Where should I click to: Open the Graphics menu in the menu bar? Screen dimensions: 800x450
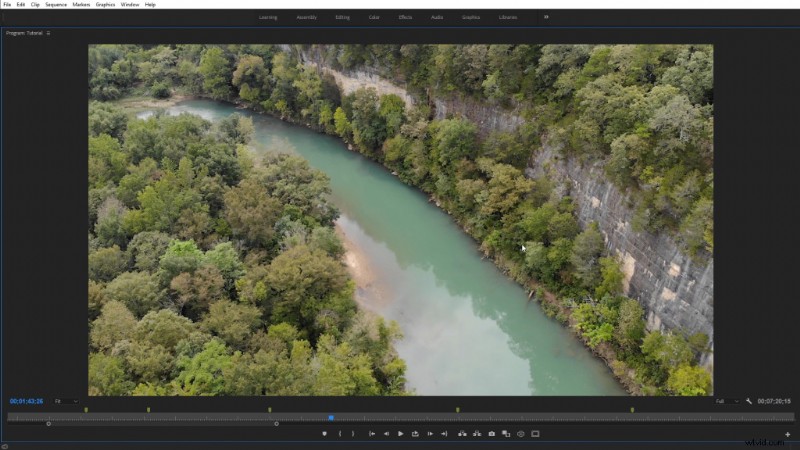105,5
